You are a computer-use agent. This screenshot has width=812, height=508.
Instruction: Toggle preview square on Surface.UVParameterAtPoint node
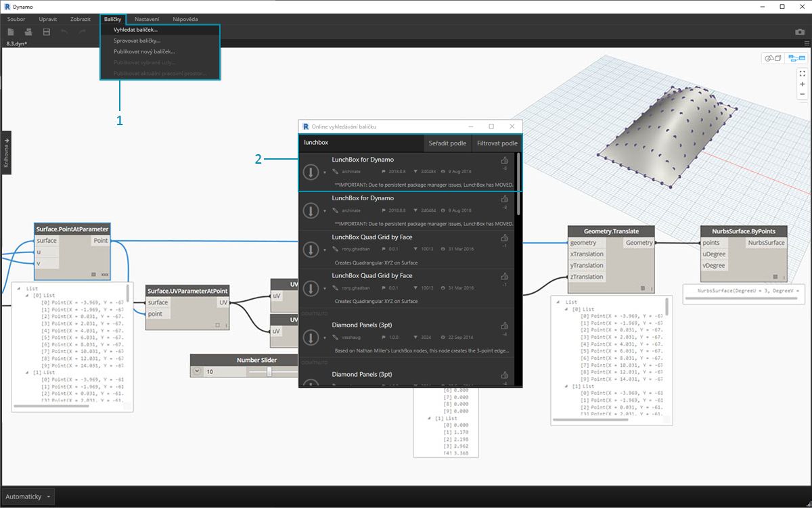(x=218, y=325)
